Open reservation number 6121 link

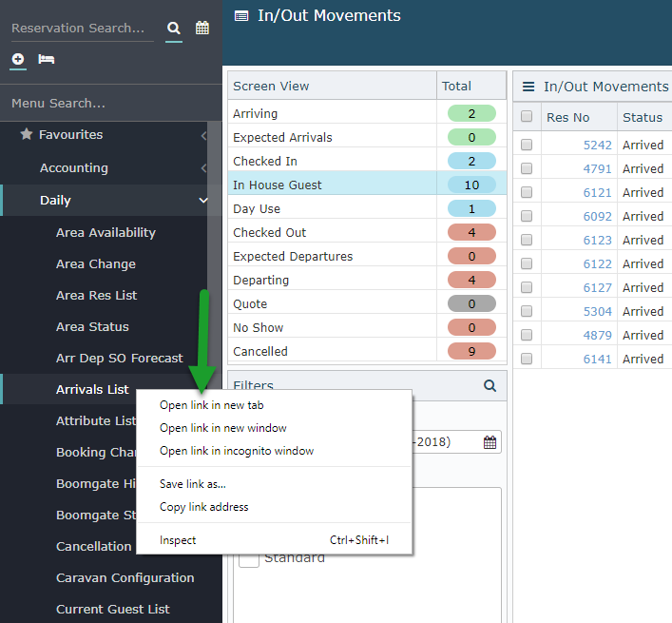tap(598, 192)
